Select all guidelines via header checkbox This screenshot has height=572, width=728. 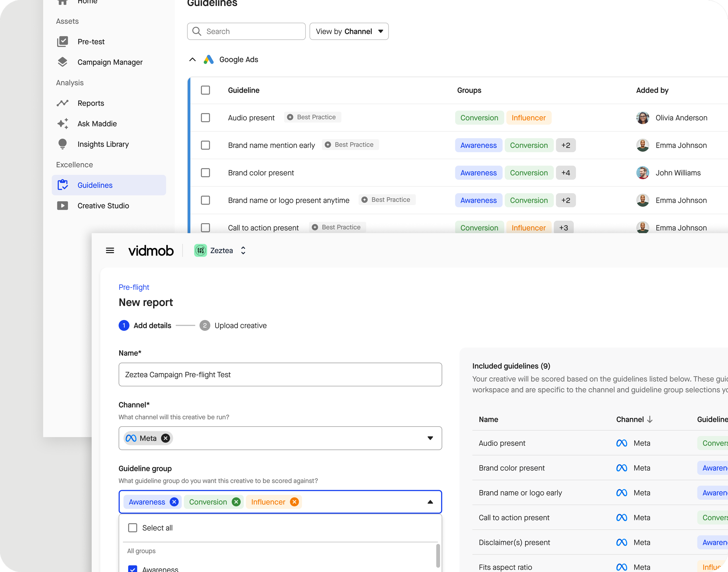(x=205, y=90)
